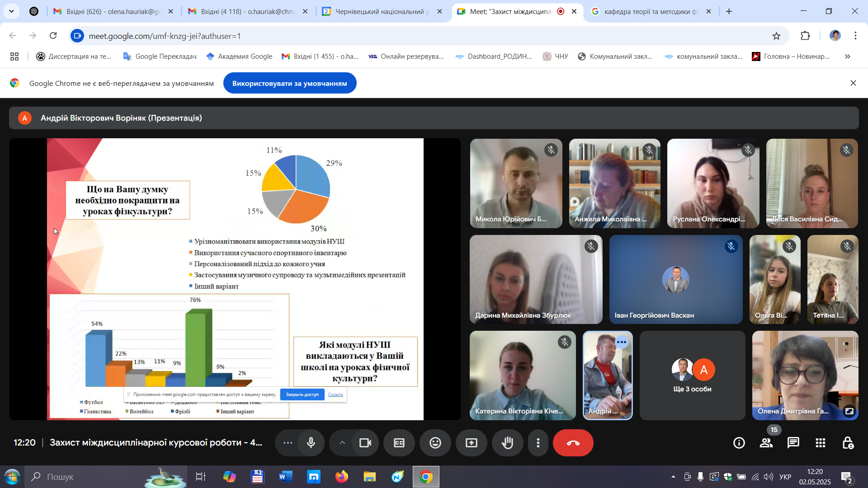Click Використовувати за умовчанням button

pyautogui.click(x=289, y=83)
